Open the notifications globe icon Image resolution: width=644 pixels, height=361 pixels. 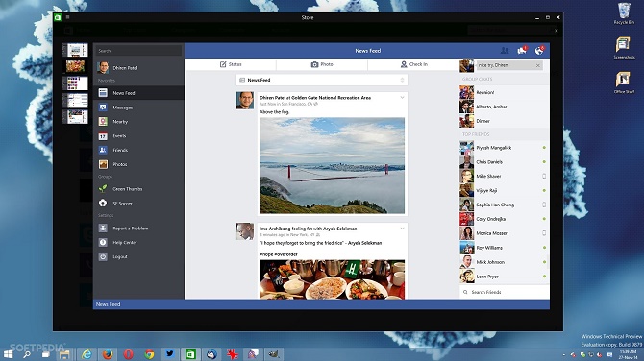(x=539, y=50)
